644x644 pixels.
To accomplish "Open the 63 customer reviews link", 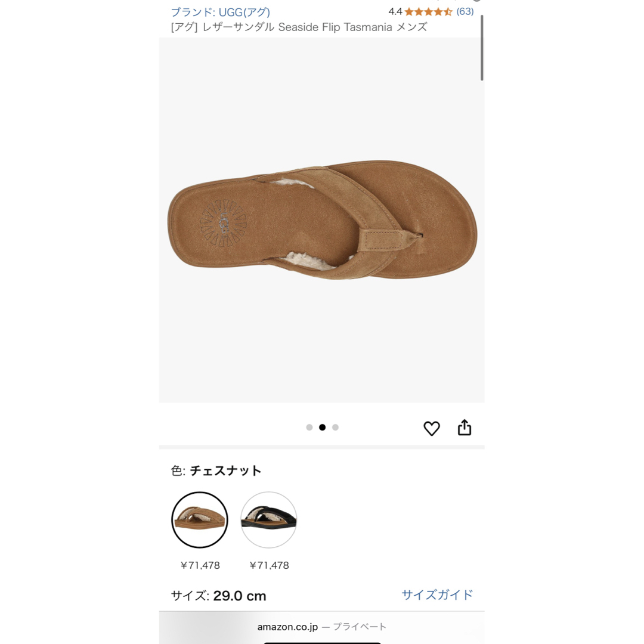I will (465, 11).
